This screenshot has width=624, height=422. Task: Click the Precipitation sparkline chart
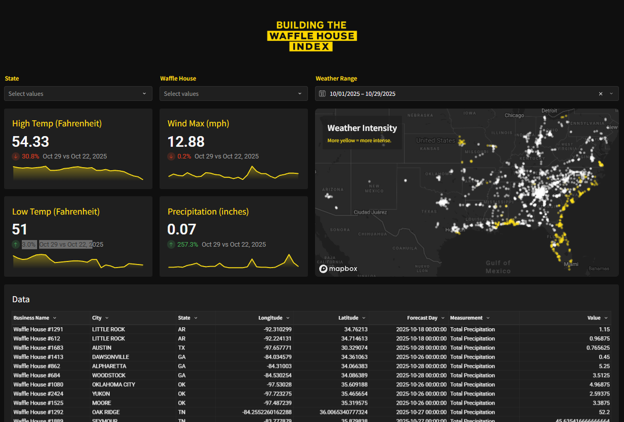point(233,262)
